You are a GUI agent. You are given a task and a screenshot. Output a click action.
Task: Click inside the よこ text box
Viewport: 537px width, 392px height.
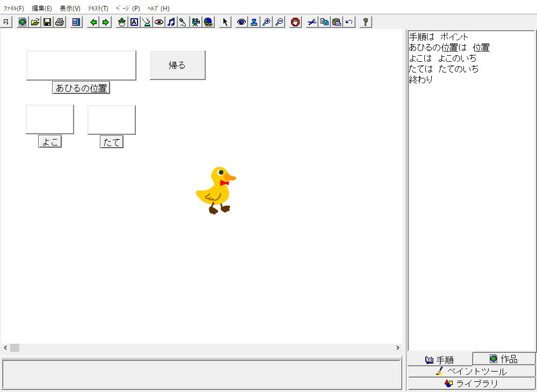pyautogui.click(x=50, y=120)
